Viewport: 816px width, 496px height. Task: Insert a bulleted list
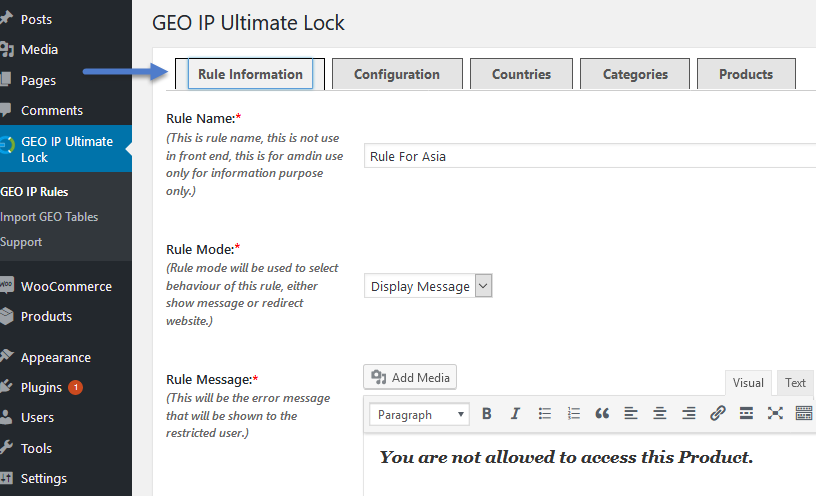[x=544, y=414]
